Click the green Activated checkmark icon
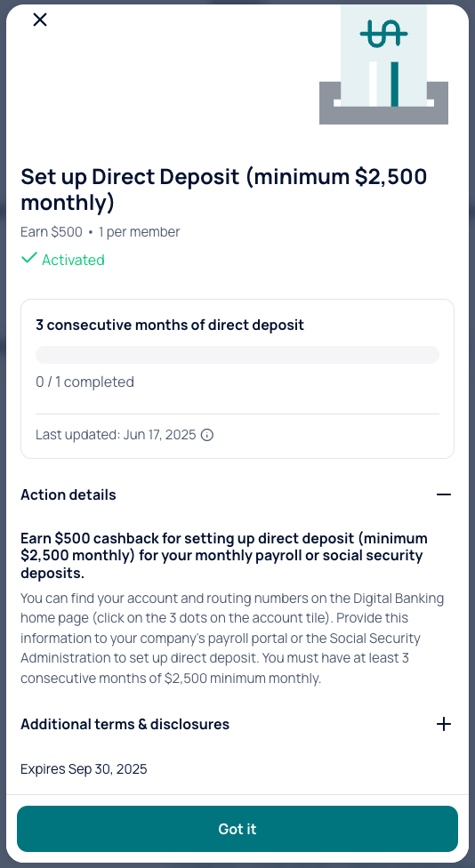 click(x=28, y=258)
